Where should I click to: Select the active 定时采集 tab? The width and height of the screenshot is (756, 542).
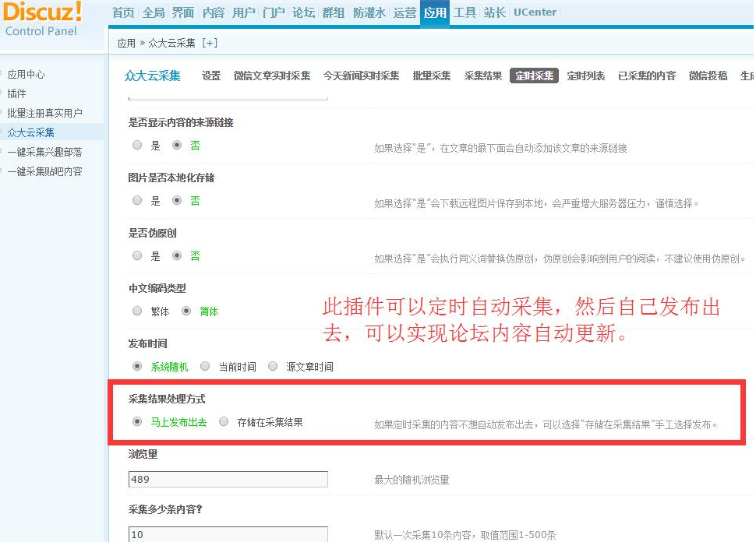534,76
